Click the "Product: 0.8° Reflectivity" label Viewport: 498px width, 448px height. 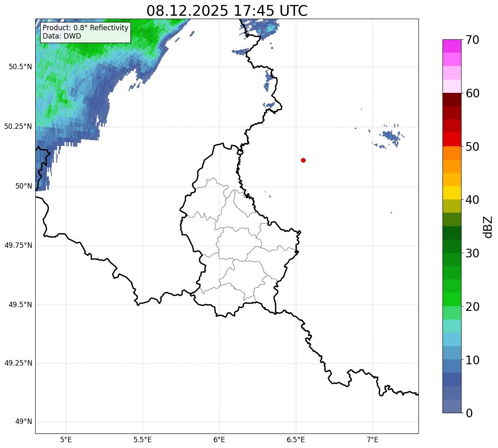pos(86,28)
